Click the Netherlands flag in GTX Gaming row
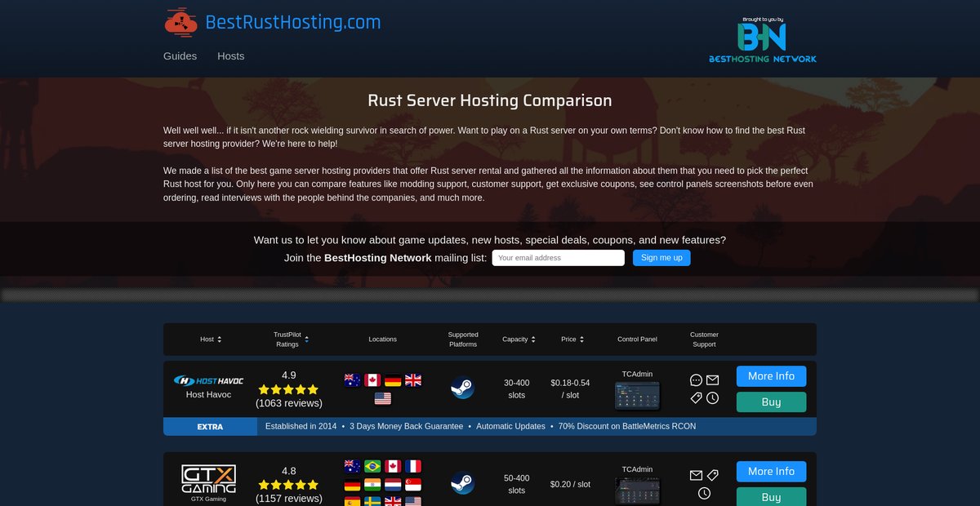 [x=393, y=485]
